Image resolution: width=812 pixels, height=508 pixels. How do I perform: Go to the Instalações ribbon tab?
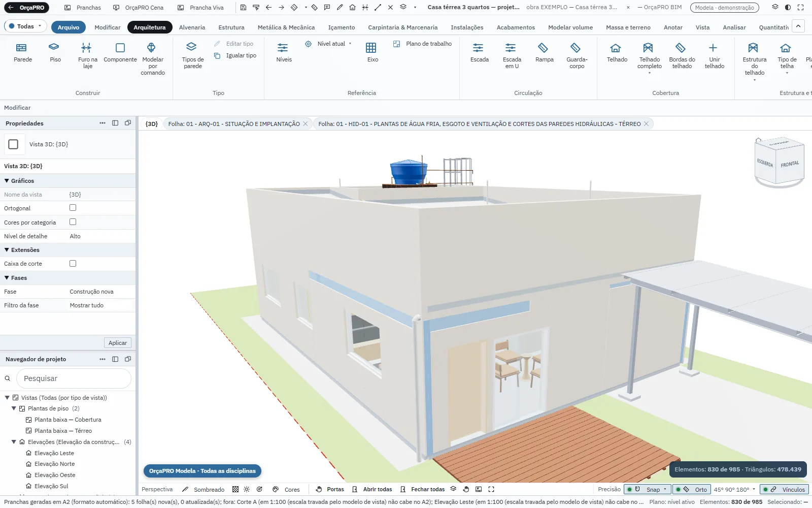467,27
